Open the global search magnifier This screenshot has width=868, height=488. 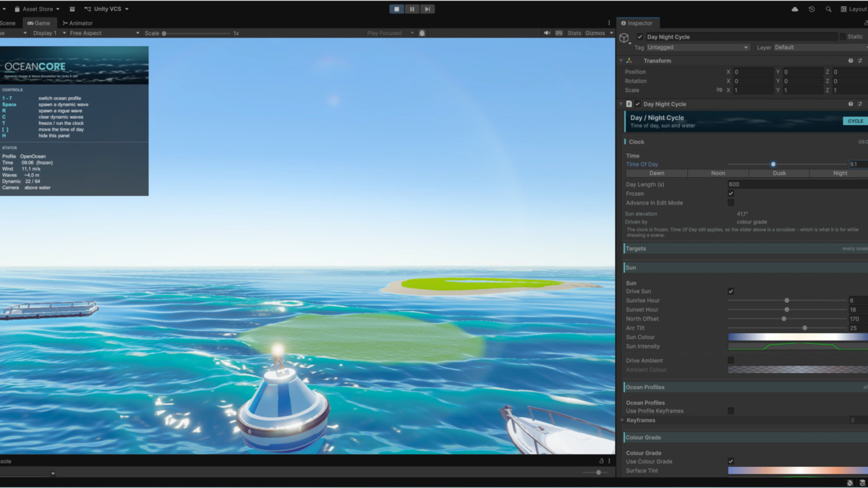pyautogui.click(x=828, y=9)
